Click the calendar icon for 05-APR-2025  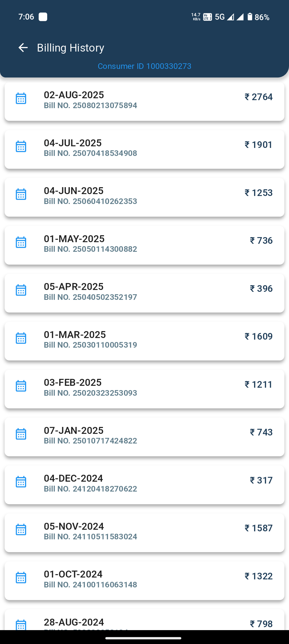pyautogui.click(x=21, y=290)
